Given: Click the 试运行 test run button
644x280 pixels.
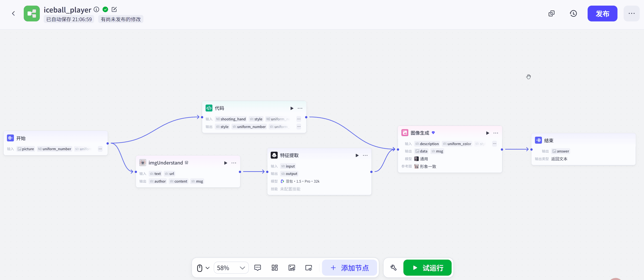Looking at the screenshot, I should [x=427, y=268].
